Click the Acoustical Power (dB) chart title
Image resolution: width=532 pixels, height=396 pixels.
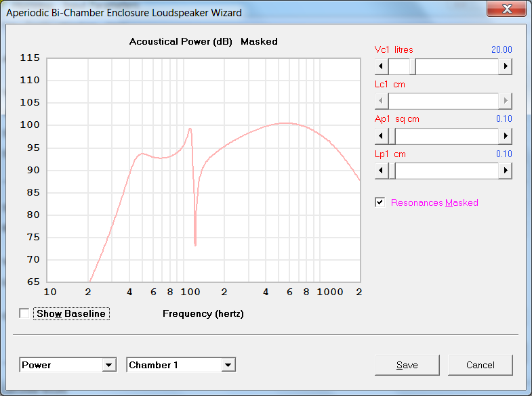pyautogui.click(x=203, y=42)
